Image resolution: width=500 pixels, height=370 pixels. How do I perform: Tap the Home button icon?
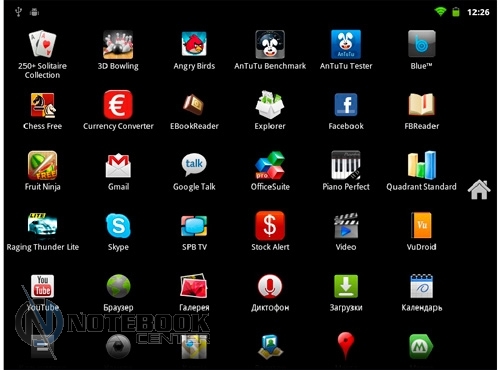(x=479, y=189)
